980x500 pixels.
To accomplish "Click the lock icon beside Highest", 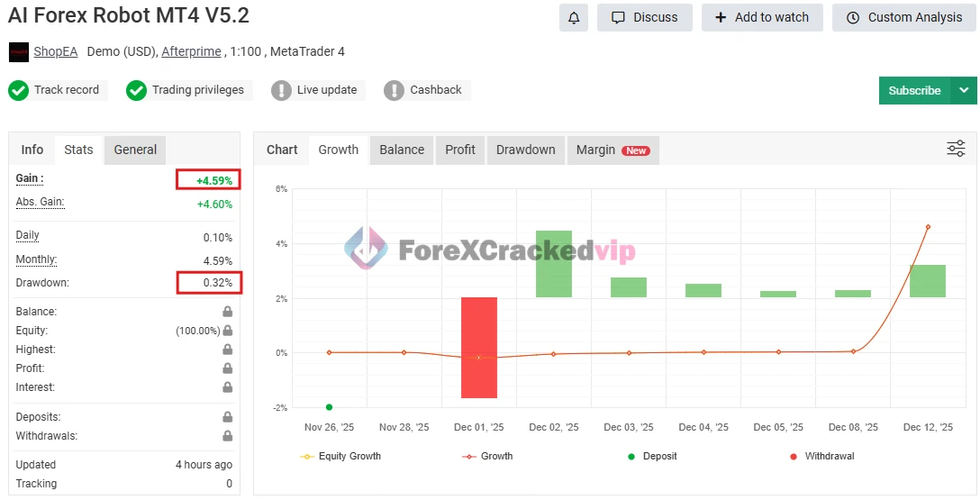I will [x=228, y=350].
